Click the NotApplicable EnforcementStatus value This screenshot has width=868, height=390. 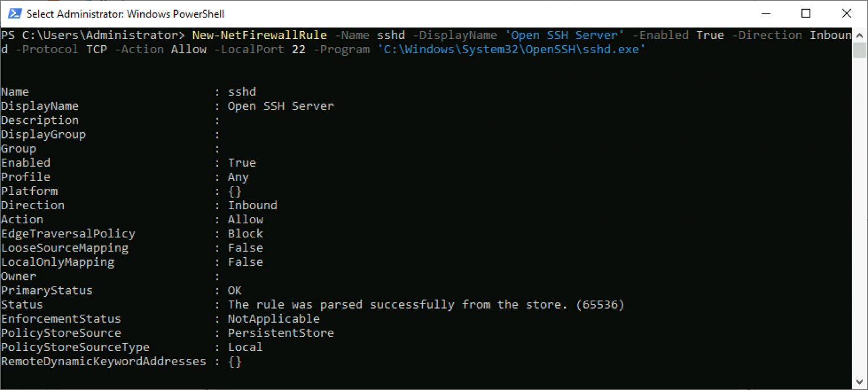pos(274,318)
